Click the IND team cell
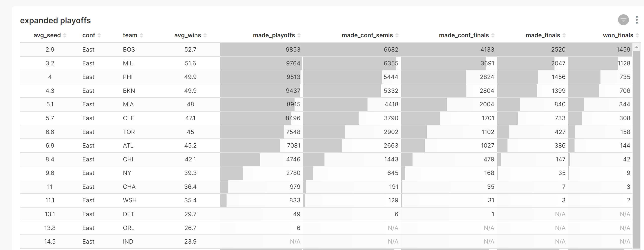 tap(128, 242)
